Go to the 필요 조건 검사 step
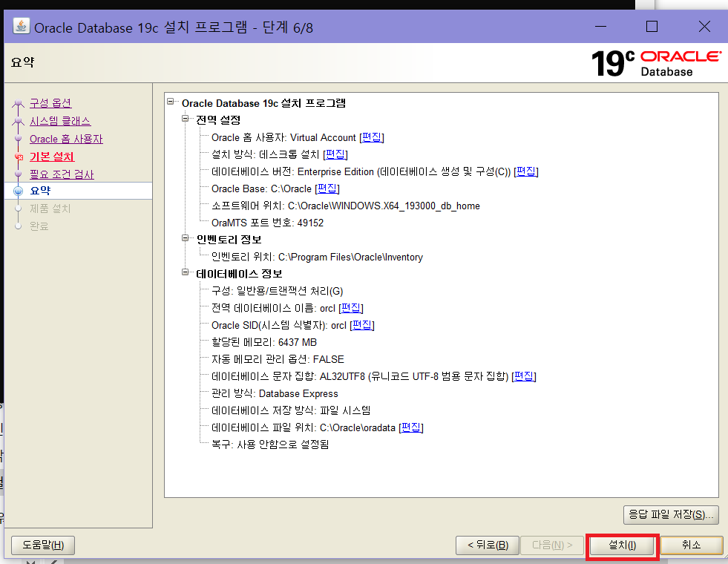 [62, 174]
